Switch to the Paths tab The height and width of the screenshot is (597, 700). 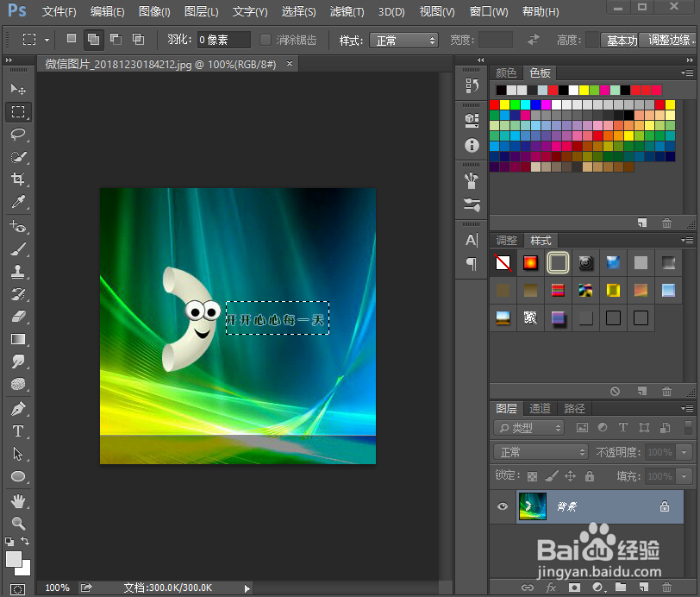[574, 408]
